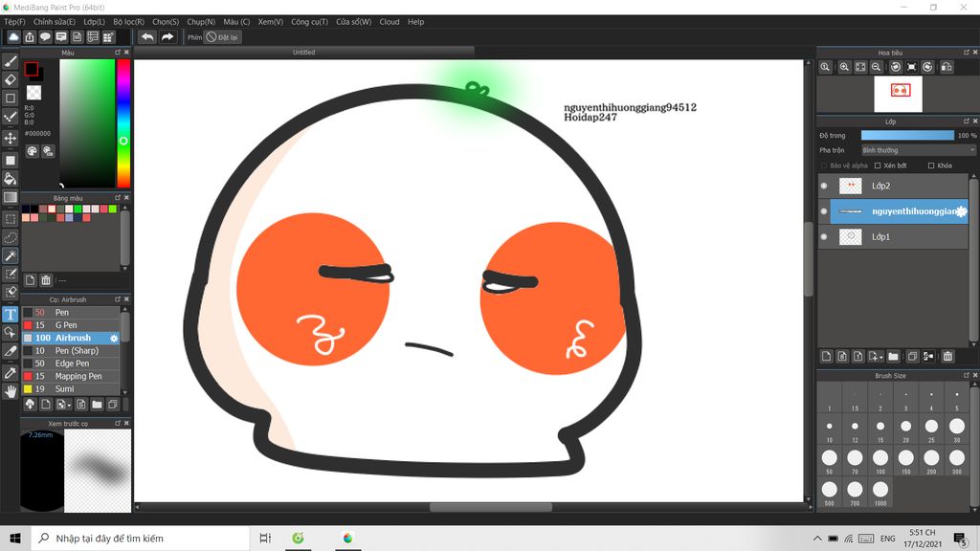This screenshot has height=551, width=980.
Task: Select the Gradient tool
Action: tap(10, 197)
